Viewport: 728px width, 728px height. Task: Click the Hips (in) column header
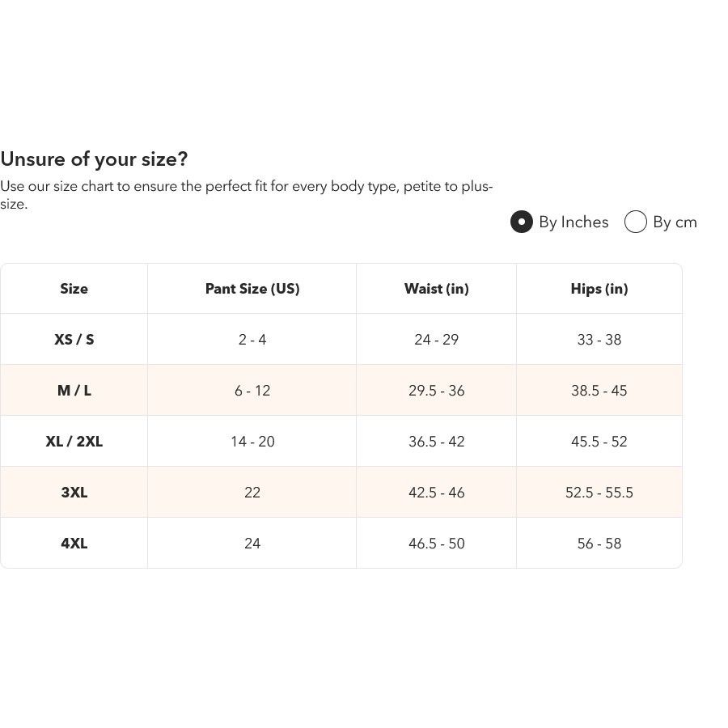[x=599, y=289]
